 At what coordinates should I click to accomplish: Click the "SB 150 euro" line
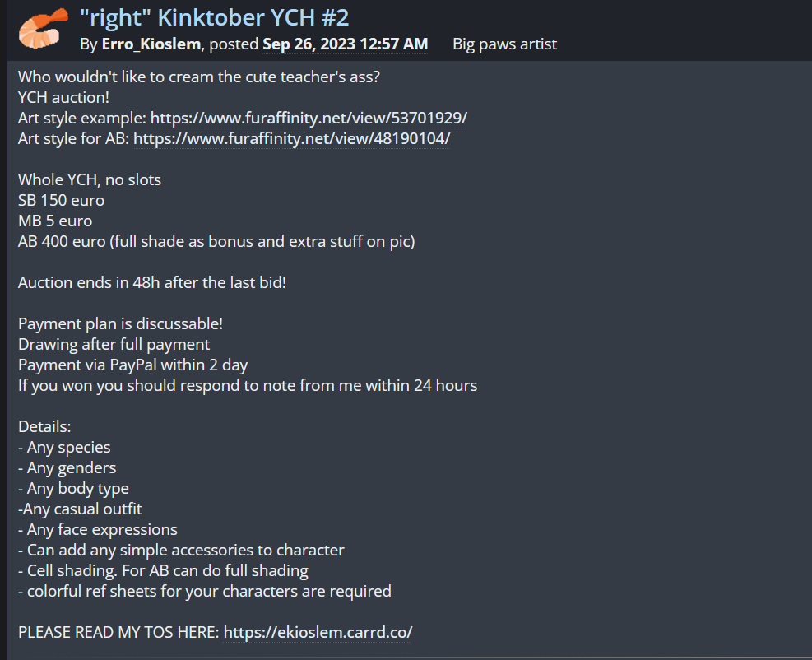point(62,200)
